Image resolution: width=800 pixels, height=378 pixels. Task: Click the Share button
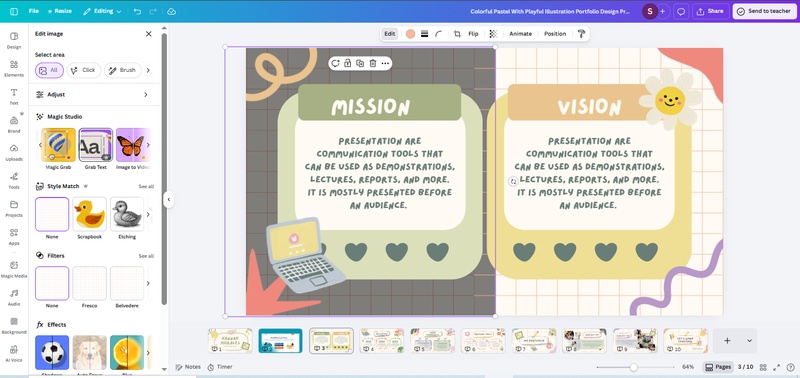(710, 11)
